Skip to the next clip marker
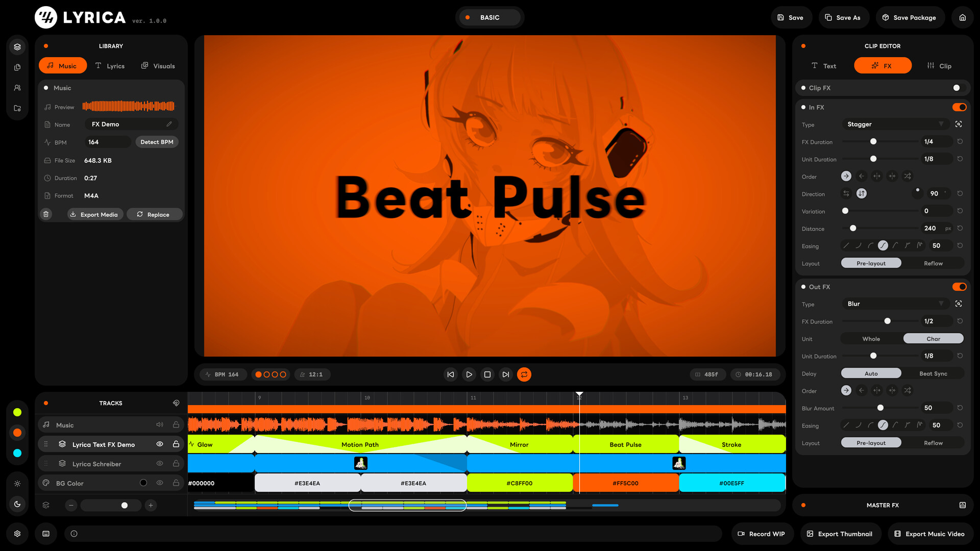 click(x=505, y=374)
